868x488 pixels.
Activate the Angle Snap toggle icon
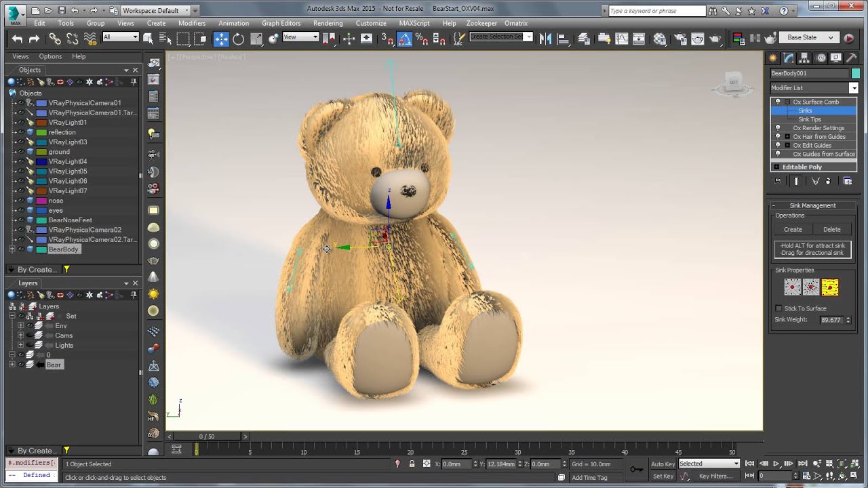click(404, 39)
